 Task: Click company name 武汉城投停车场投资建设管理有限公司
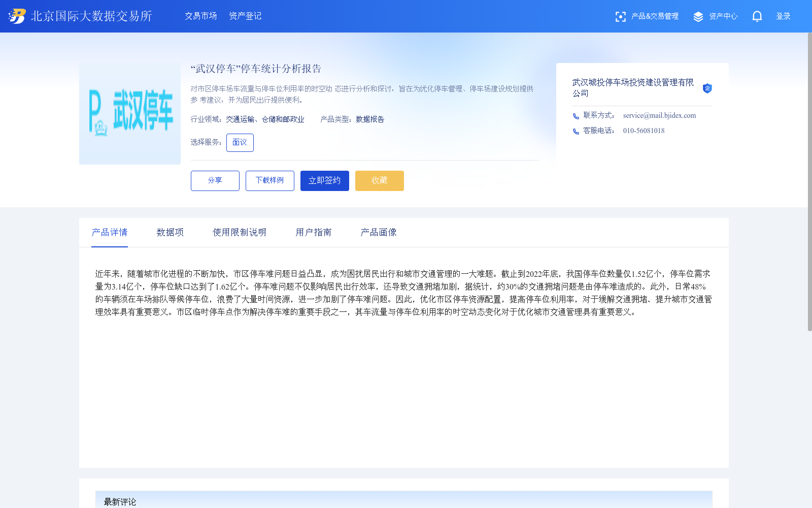coord(633,88)
